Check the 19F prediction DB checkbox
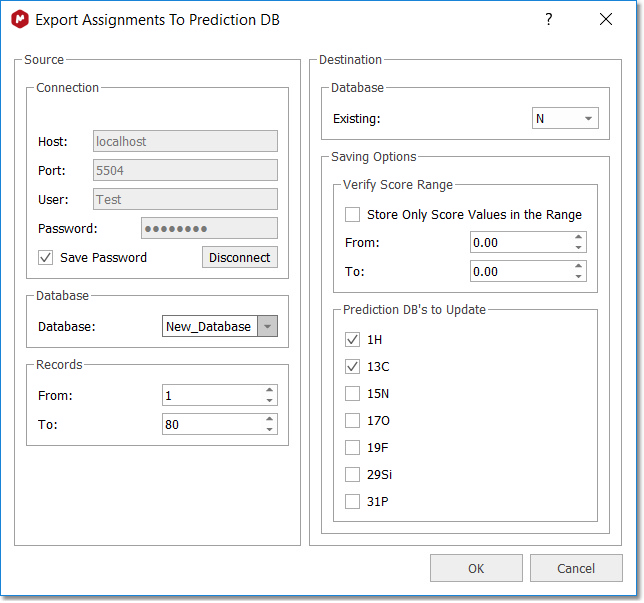 [x=352, y=447]
